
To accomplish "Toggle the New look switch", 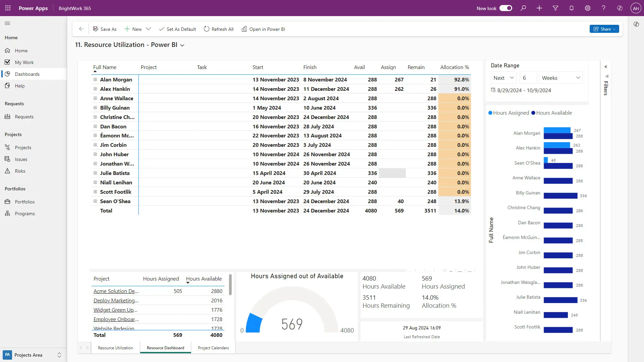I will pos(505,8).
